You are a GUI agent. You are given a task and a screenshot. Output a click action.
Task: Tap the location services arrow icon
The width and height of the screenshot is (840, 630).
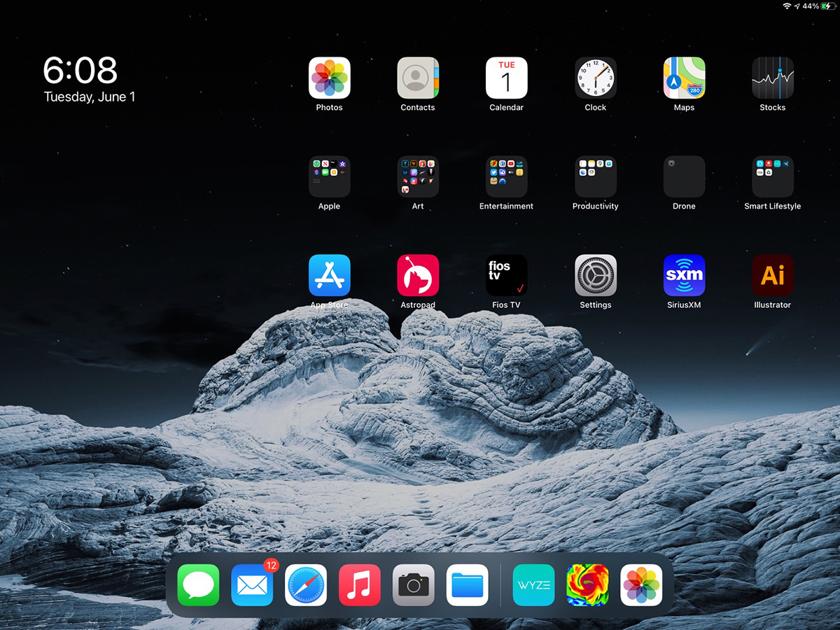[797, 6]
